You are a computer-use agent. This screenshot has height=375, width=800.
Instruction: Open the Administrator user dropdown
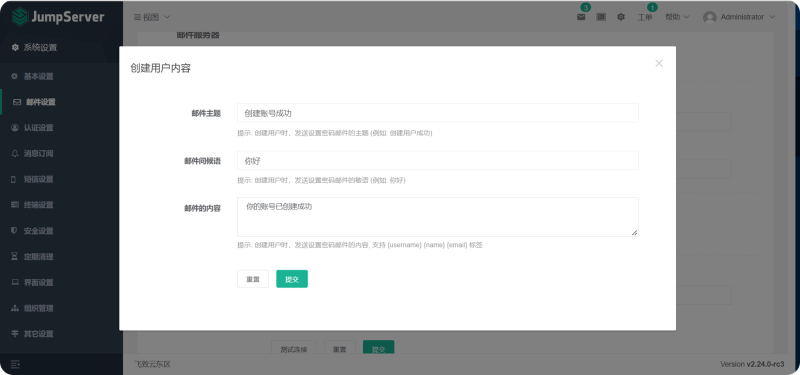pos(739,17)
